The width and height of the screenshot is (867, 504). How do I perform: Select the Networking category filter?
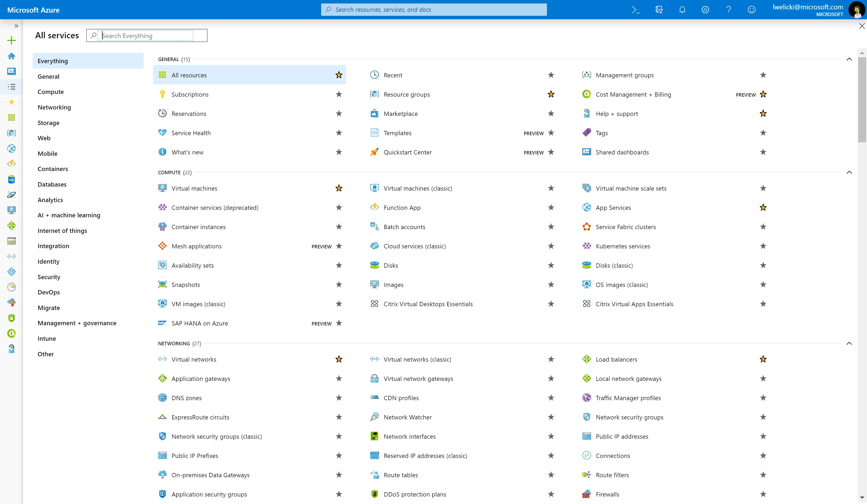[x=54, y=107]
